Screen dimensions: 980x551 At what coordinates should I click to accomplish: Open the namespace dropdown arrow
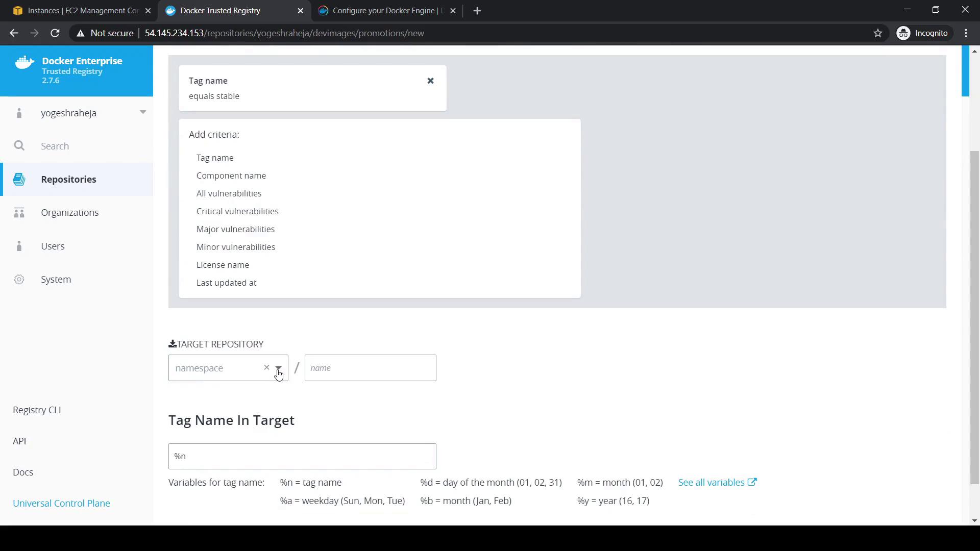coord(279,368)
